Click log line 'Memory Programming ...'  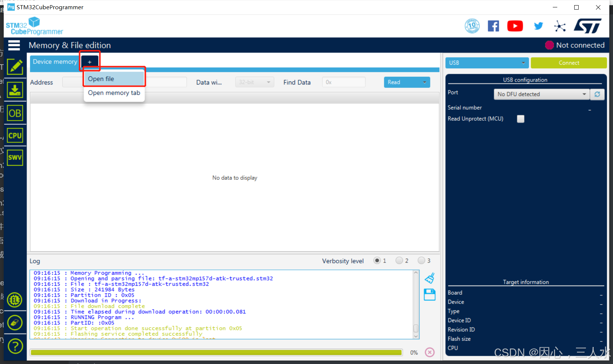(107, 273)
